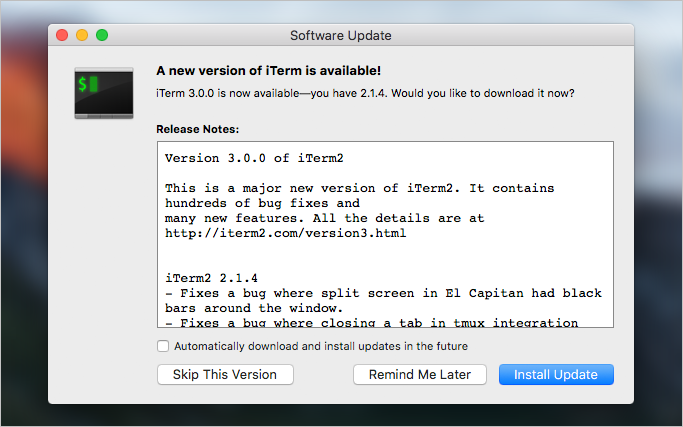Image resolution: width=683 pixels, height=427 pixels.
Task: Click the 'A new version of iTerm is available!' heading
Action: coord(268,71)
